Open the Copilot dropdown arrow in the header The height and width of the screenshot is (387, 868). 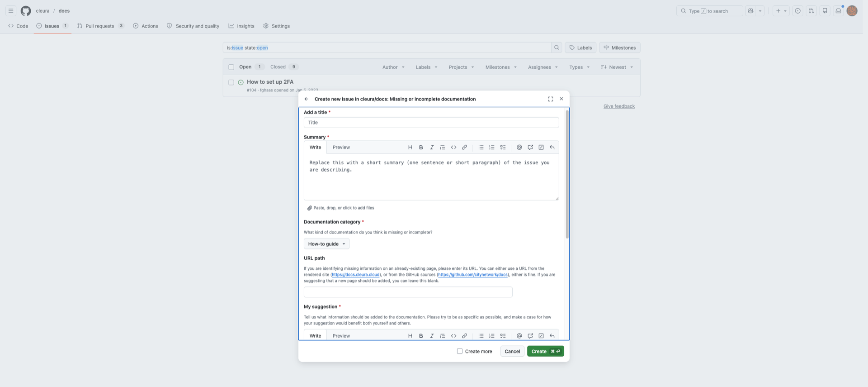760,11
